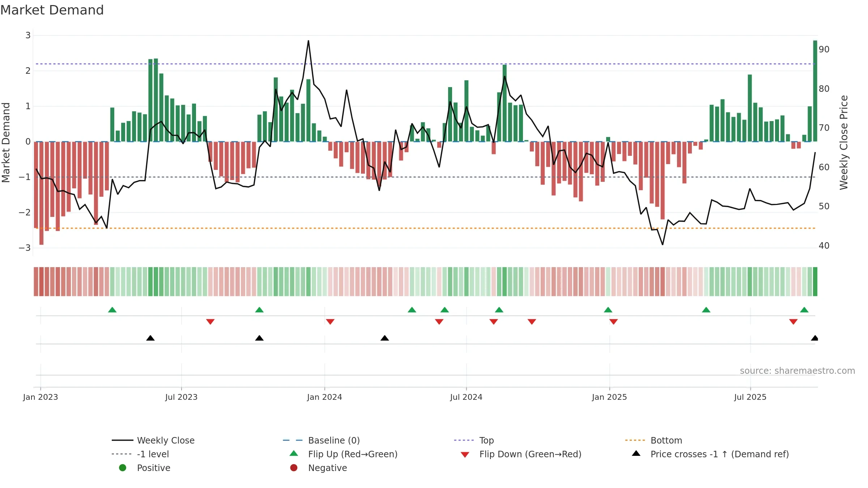868x488 pixels.
Task: Click the deepest red demand bar near January 2023
Action: click(41, 193)
